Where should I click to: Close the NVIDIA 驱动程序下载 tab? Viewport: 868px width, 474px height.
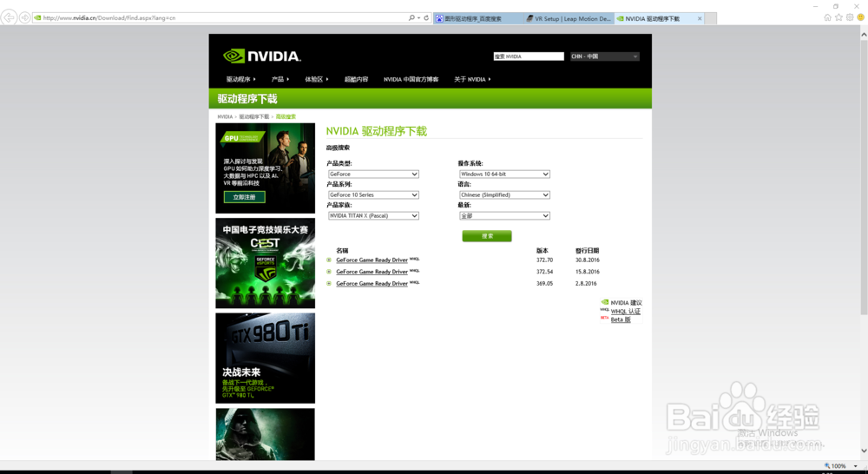click(x=699, y=18)
